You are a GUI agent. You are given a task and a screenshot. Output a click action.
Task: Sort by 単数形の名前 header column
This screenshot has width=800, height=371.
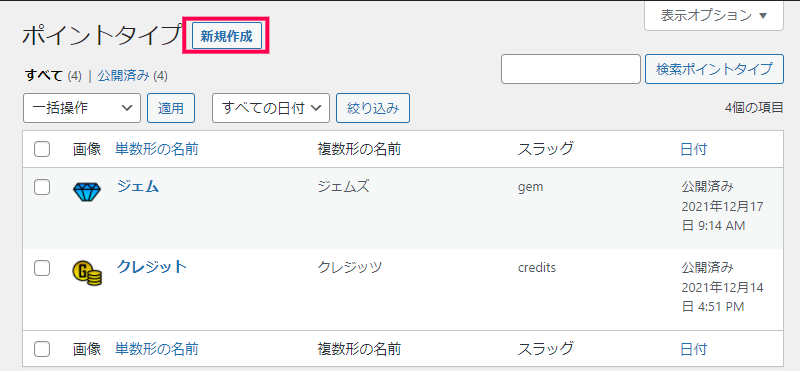[157, 150]
